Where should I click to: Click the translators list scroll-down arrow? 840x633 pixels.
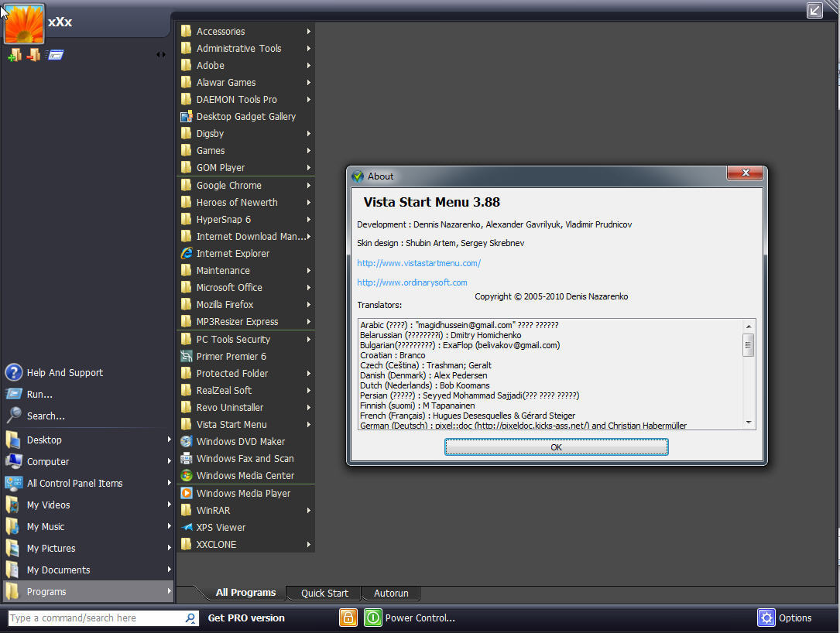coord(749,422)
